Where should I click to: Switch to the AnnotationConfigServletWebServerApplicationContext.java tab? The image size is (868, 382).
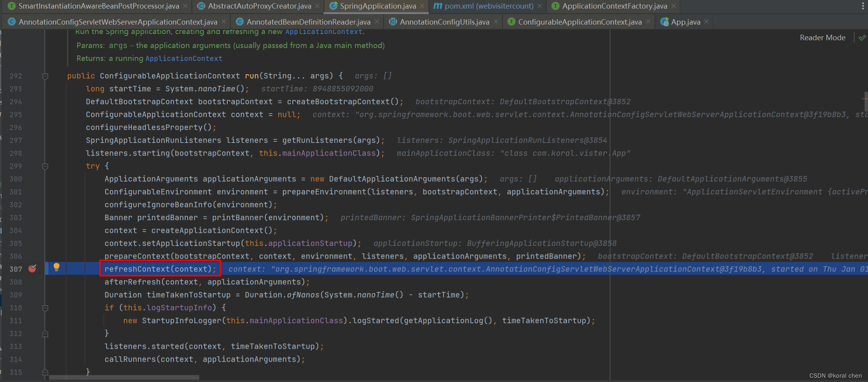[118, 22]
